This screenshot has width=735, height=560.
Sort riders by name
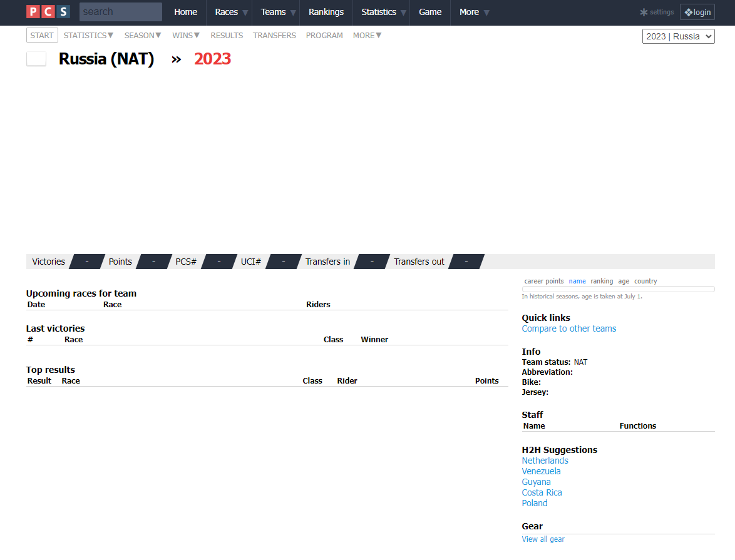[x=577, y=281]
